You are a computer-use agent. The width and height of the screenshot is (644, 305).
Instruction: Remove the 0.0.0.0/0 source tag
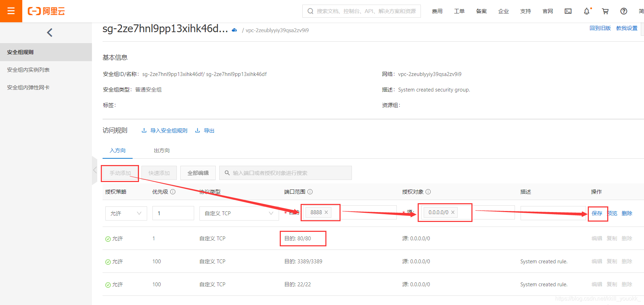tap(453, 212)
